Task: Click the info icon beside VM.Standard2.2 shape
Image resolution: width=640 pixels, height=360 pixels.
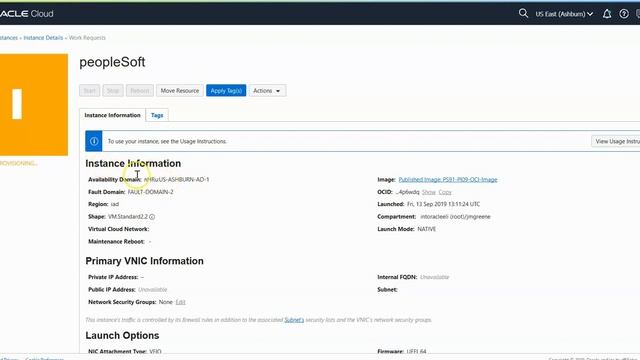Action: [x=152, y=217]
